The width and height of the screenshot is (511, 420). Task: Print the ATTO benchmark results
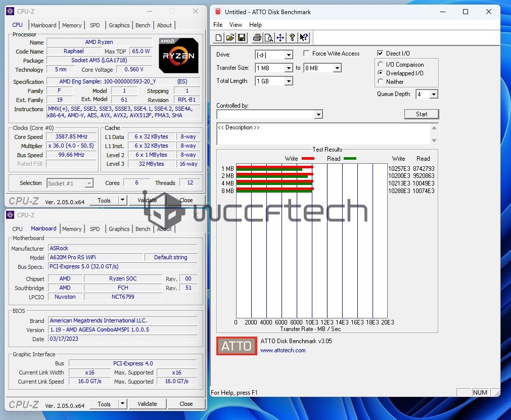click(x=257, y=37)
